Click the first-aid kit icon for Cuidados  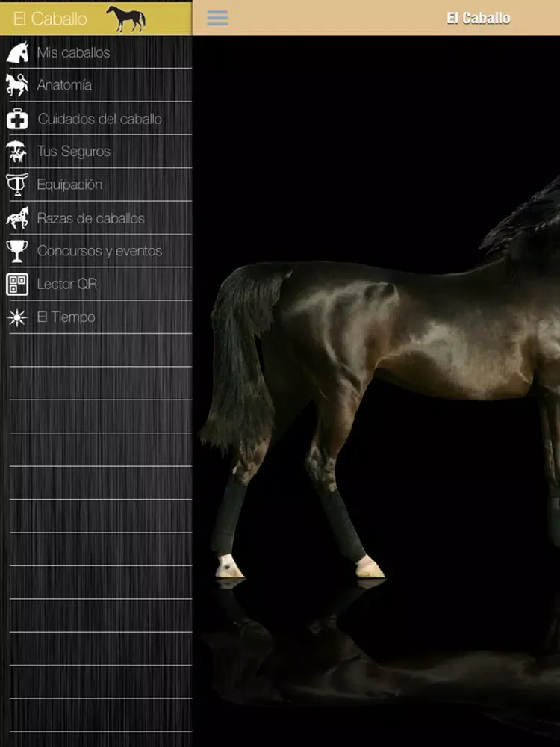point(17,119)
